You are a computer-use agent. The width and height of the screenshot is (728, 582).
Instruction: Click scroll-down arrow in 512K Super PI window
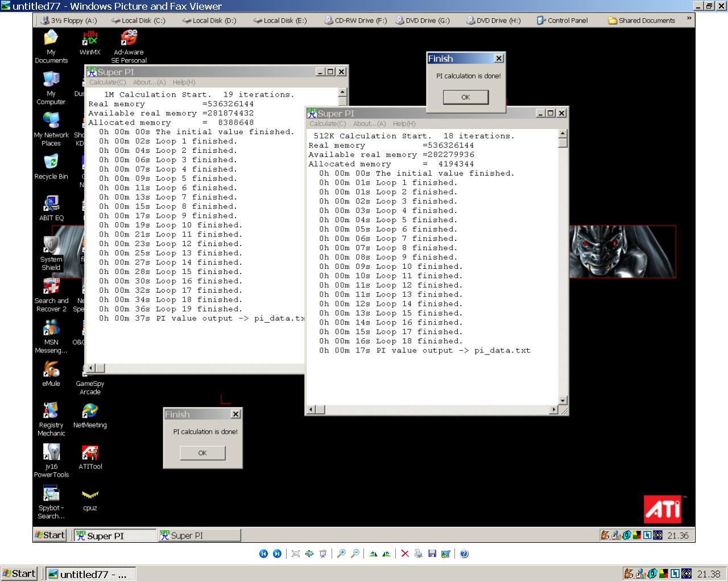(562, 400)
